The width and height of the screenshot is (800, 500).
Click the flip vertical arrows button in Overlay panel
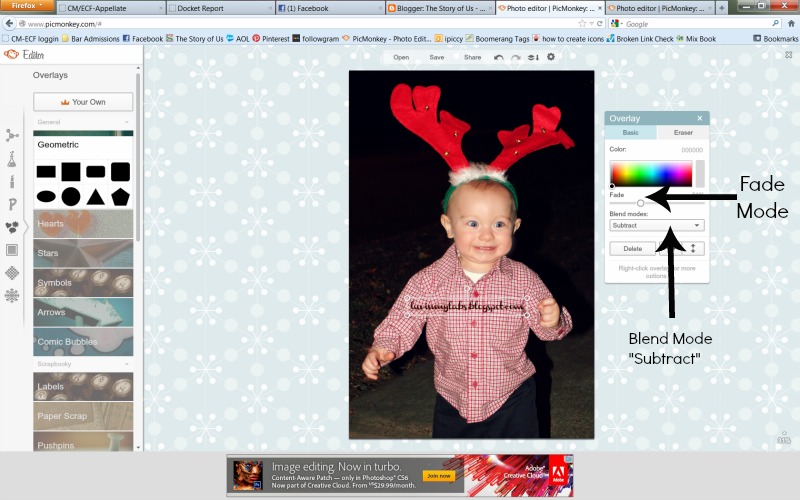coord(693,248)
